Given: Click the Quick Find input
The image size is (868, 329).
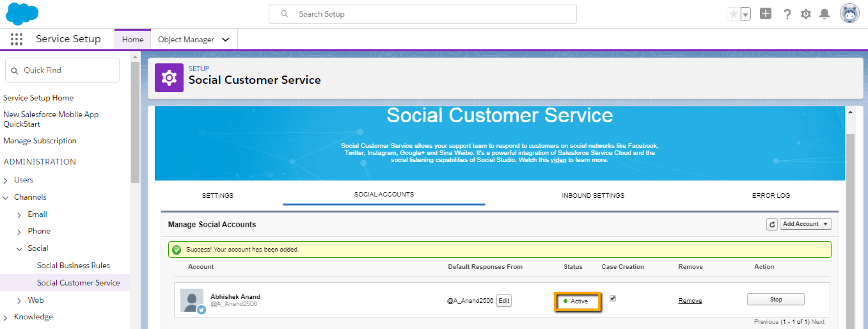Looking at the screenshot, I should [x=62, y=70].
